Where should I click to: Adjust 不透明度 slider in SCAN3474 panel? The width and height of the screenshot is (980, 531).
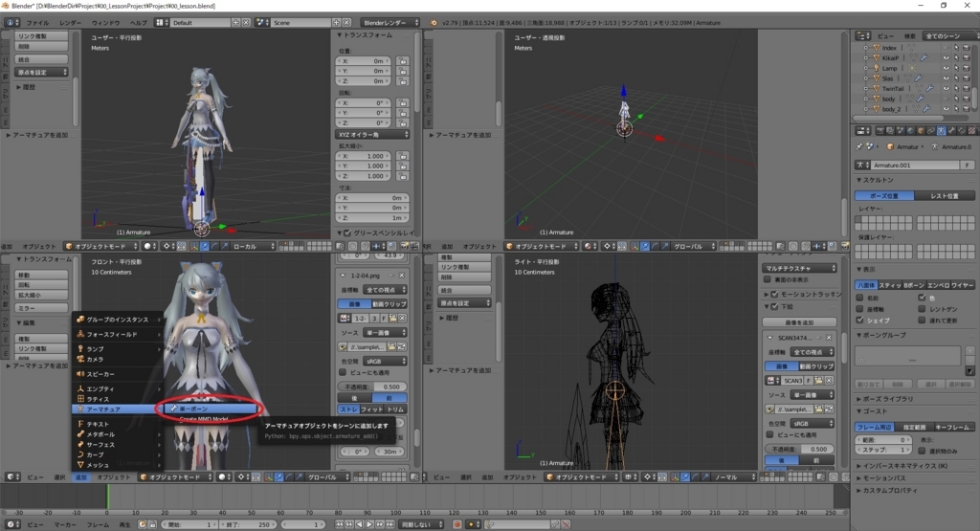coord(799,449)
